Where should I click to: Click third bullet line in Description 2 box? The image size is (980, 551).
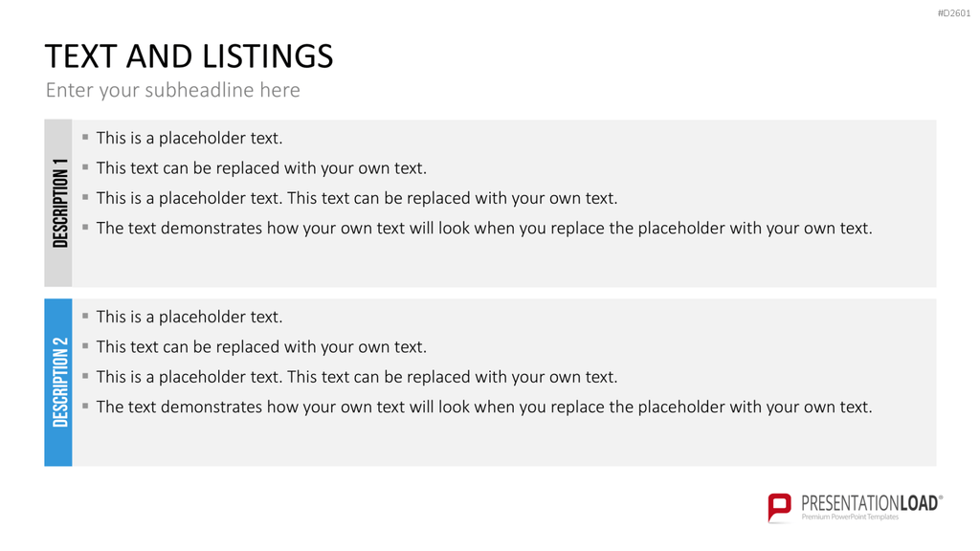pos(357,377)
